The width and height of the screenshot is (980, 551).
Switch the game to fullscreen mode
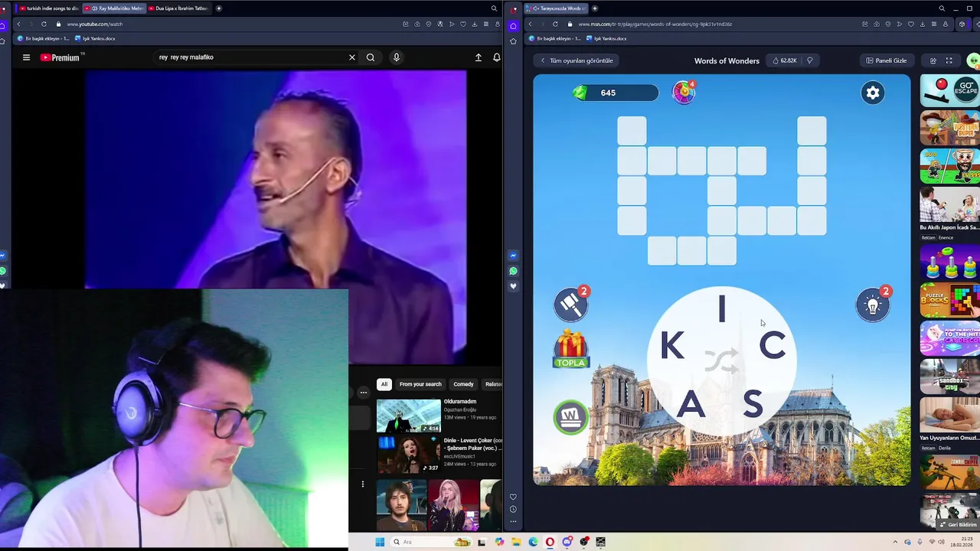click(949, 60)
